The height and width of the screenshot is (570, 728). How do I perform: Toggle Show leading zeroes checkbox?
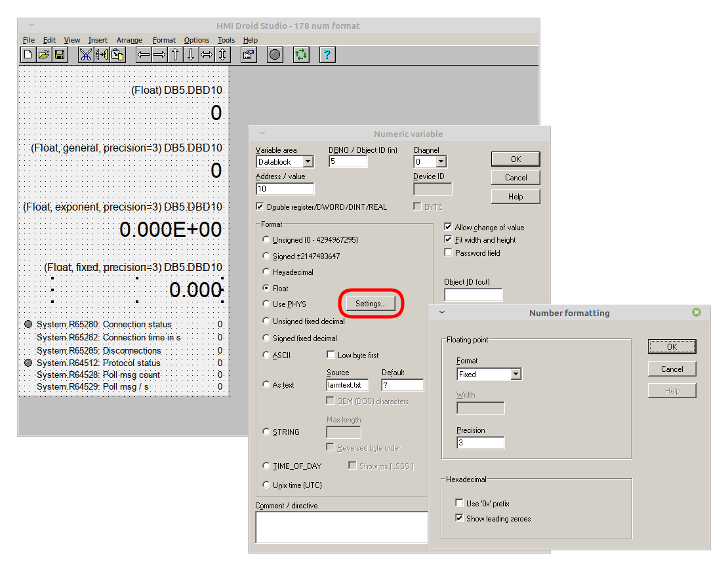pos(459,518)
